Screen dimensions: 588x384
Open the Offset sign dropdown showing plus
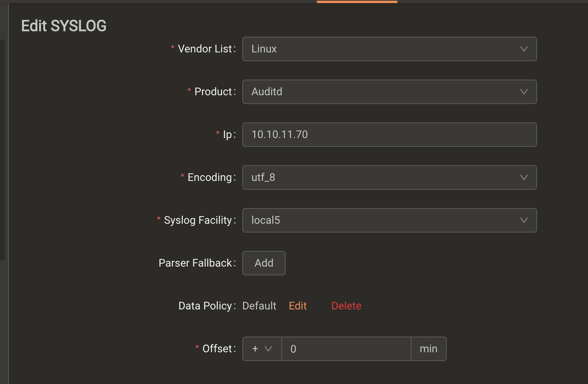262,349
